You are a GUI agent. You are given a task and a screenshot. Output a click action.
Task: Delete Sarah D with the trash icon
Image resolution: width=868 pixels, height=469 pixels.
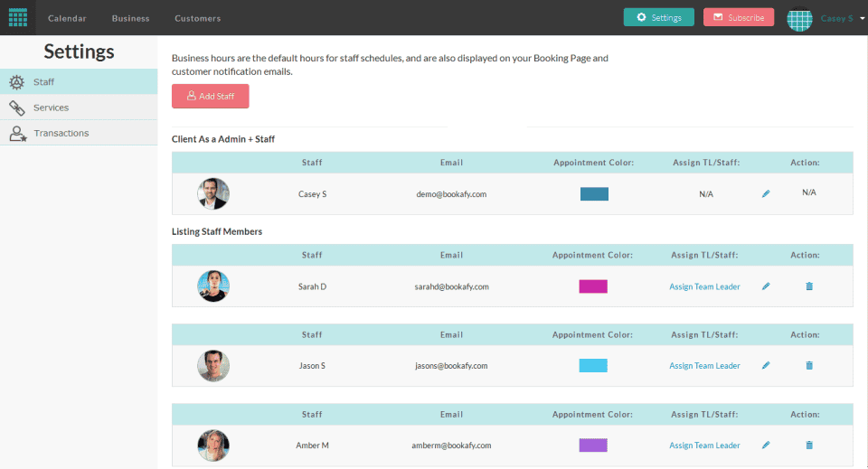808,286
